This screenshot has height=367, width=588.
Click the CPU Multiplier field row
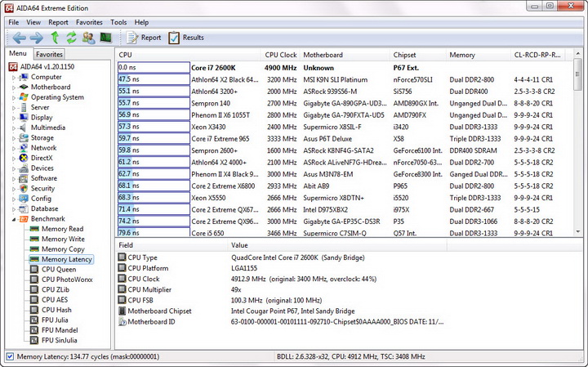click(280, 289)
